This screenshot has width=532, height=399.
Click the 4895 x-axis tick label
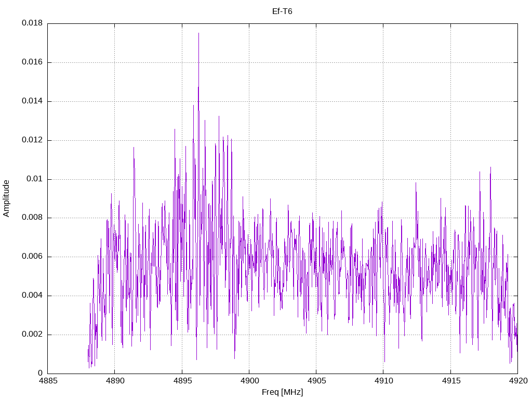pyautogui.click(x=182, y=381)
